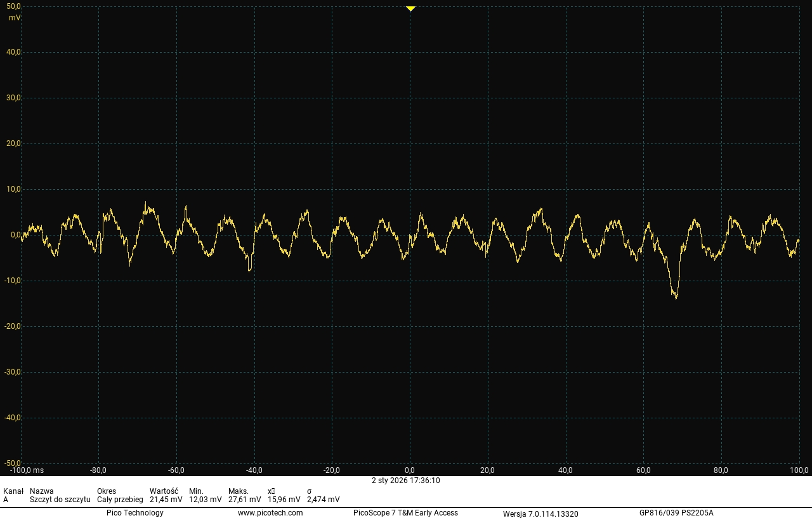Click the 21,45 mV measurement value
The width and height of the screenshot is (812, 518).
(x=166, y=500)
